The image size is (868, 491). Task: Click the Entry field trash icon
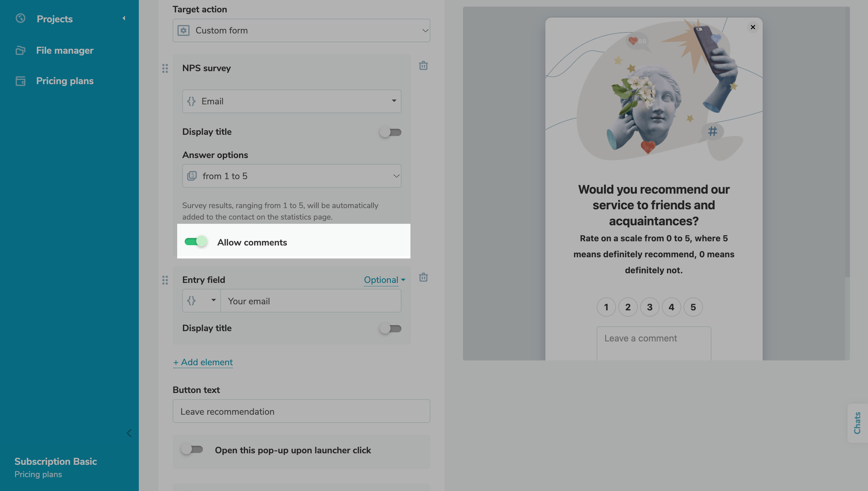point(423,277)
